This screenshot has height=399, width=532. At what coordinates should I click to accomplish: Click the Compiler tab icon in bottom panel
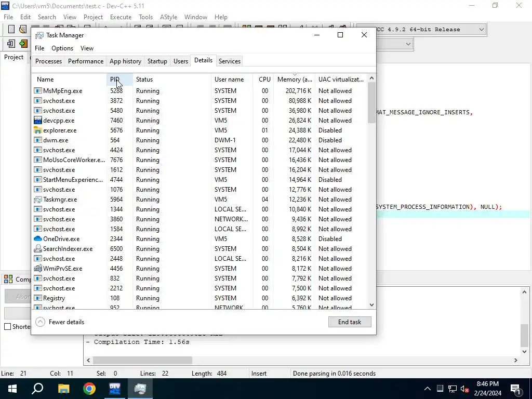(x=8, y=279)
